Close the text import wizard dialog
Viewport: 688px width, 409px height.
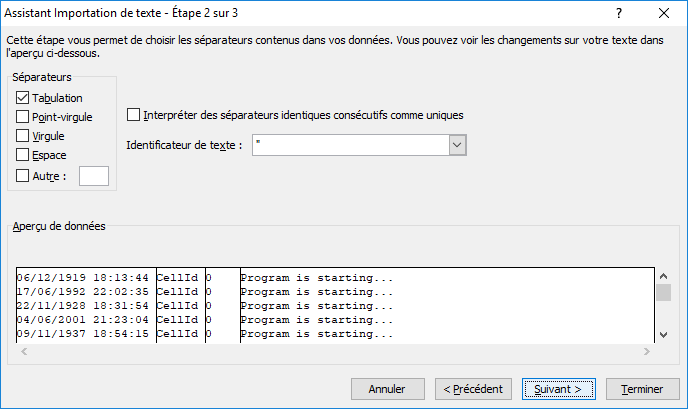(x=664, y=14)
